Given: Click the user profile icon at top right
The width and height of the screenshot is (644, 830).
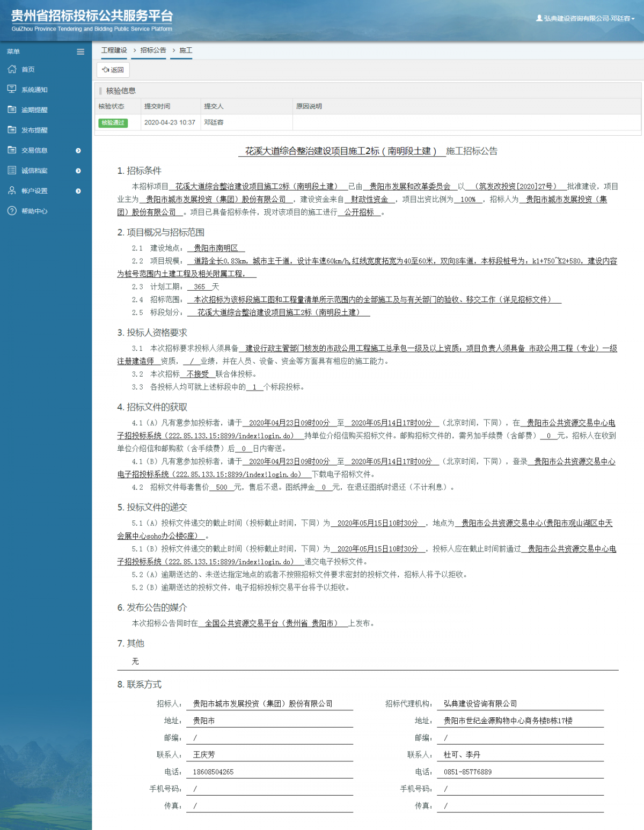Looking at the screenshot, I should pyautogui.click(x=539, y=18).
